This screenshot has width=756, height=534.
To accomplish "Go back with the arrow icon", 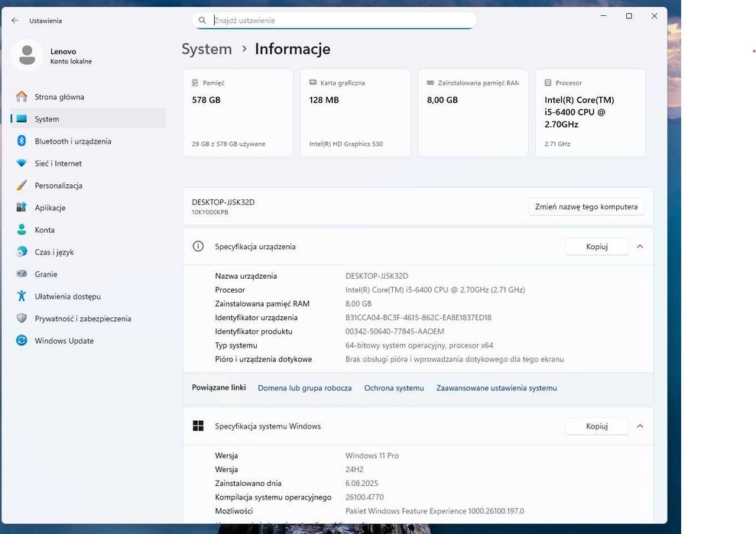I will click(15, 20).
